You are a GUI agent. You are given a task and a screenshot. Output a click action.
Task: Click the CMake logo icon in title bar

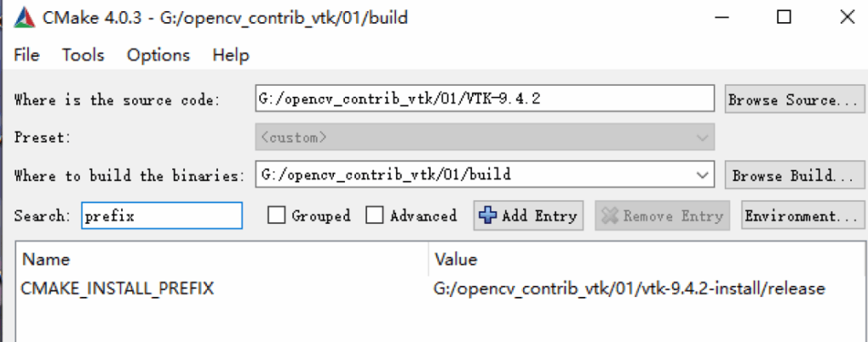pyautogui.click(x=24, y=19)
